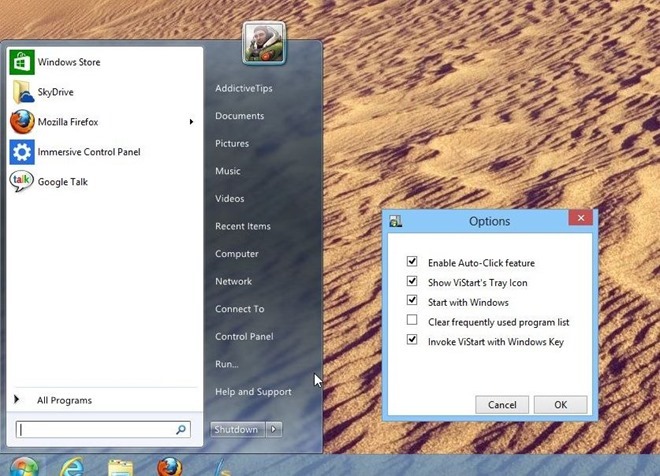Open Computer from start menu
This screenshot has height=476, width=660.
tap(237, 254)
